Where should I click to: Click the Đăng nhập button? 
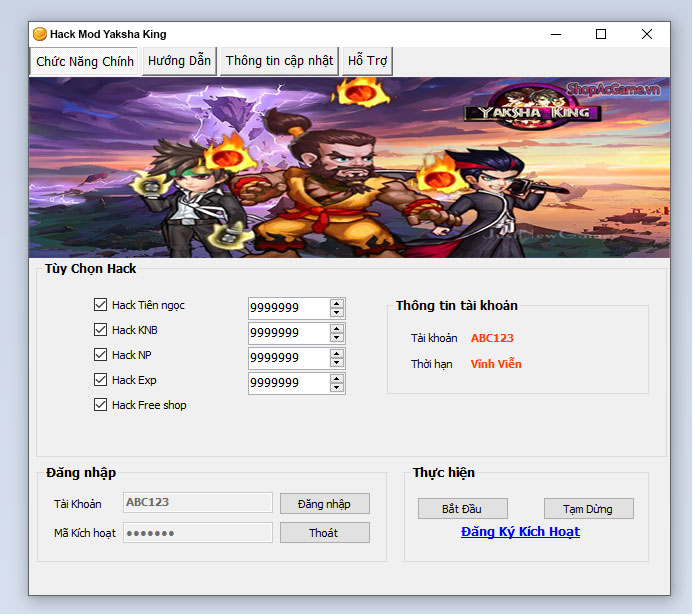coord(325,504)
